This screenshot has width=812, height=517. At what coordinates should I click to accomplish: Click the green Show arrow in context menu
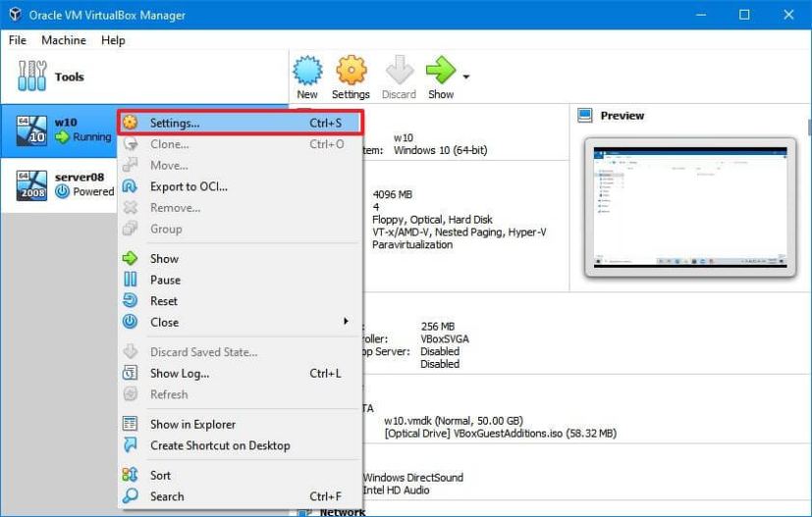coord(130,258)
